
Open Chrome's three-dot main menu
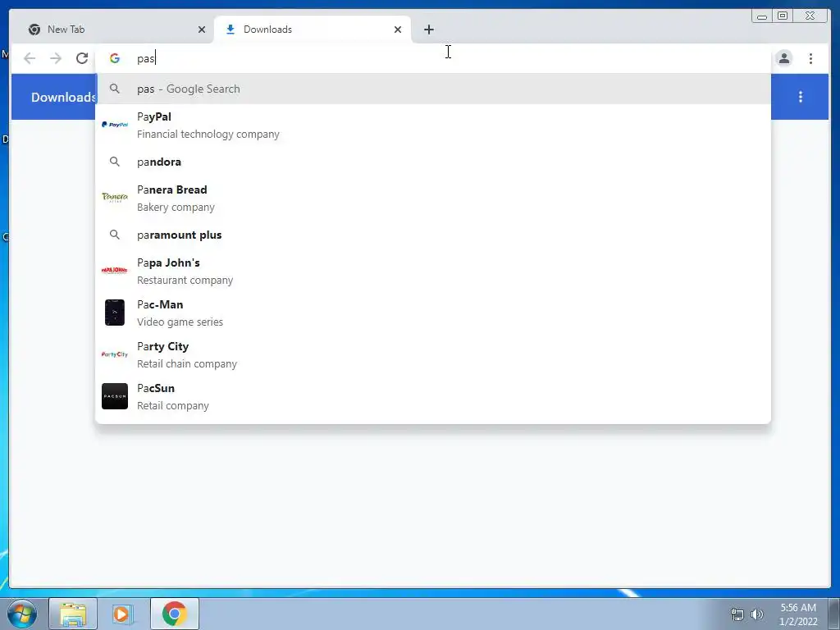[810, 58]
